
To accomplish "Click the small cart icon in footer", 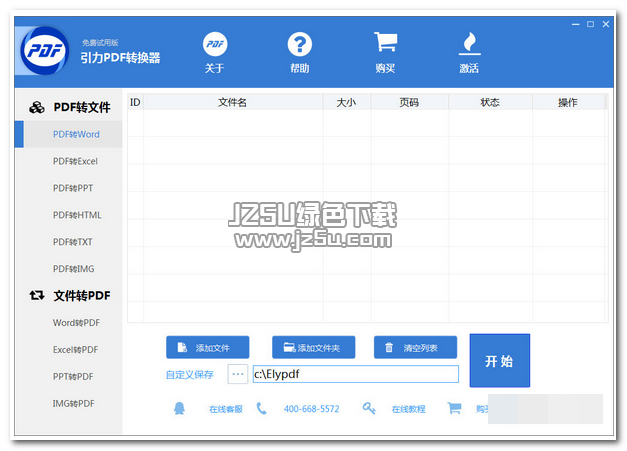I will (454, 408).
